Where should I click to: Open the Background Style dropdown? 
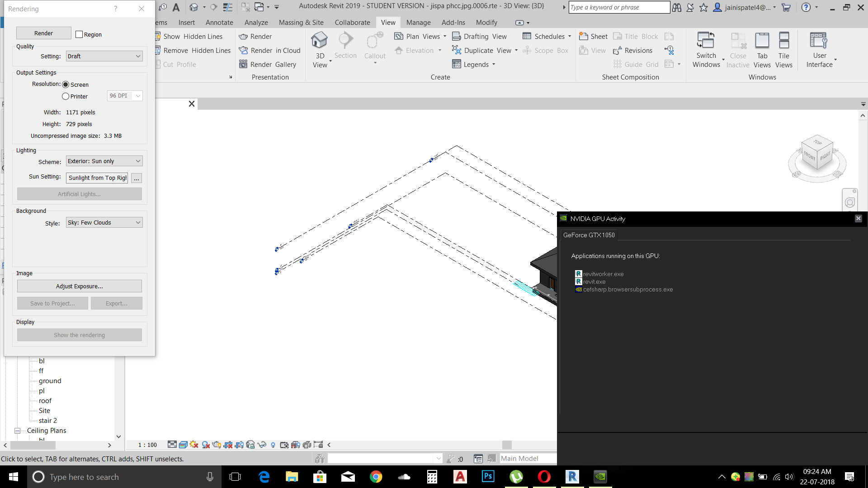[x=104, y=222]
